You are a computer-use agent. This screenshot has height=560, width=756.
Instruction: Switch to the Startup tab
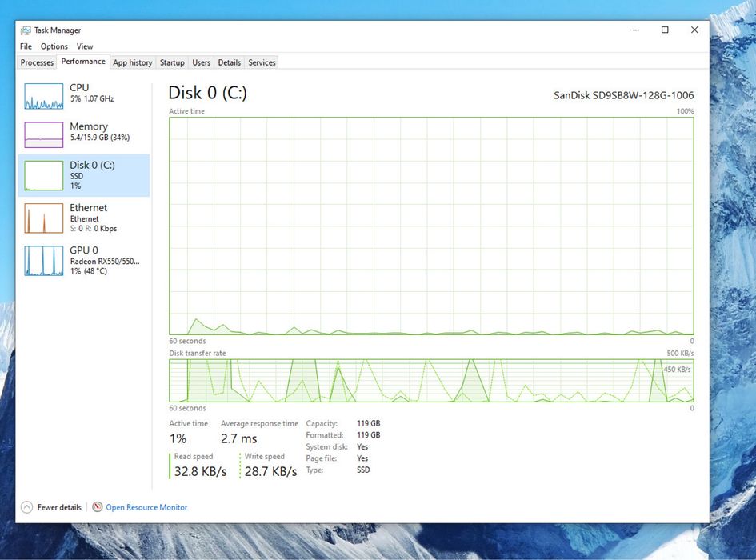172,62
